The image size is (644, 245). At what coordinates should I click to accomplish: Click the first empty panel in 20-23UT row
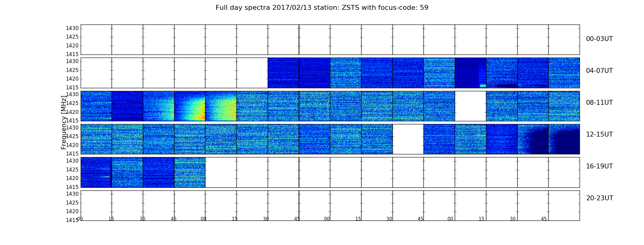96,205
